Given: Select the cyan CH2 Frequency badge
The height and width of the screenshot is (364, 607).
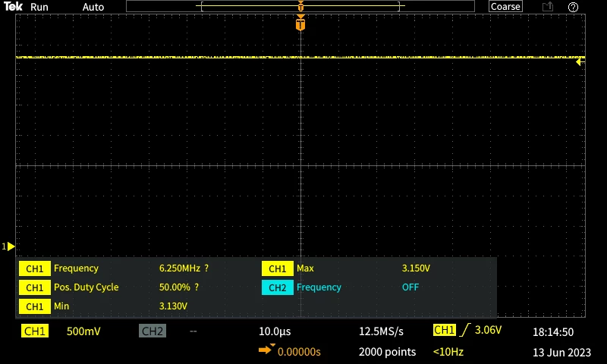Looking at the screenshot, I should 277,287.
